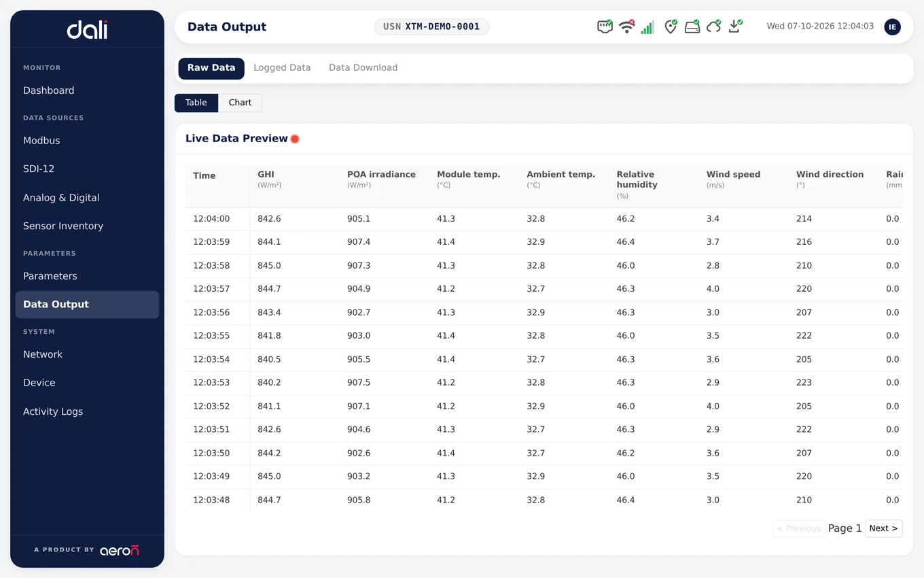Open the Modbus data source page

pyautogui.click(x=87, y=141)
